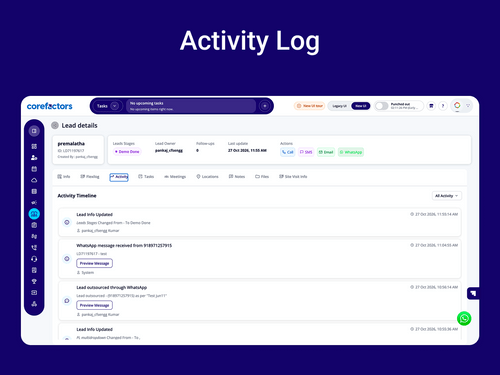Click the Last update date value
The width and height of the screenshot is (500, 375).
tap(247, 151)
